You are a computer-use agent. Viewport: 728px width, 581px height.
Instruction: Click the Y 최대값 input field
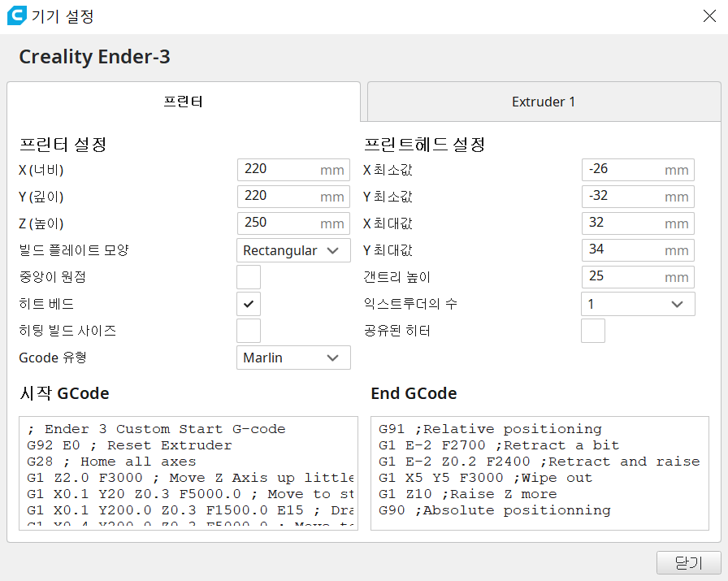[x=638, y=250]
